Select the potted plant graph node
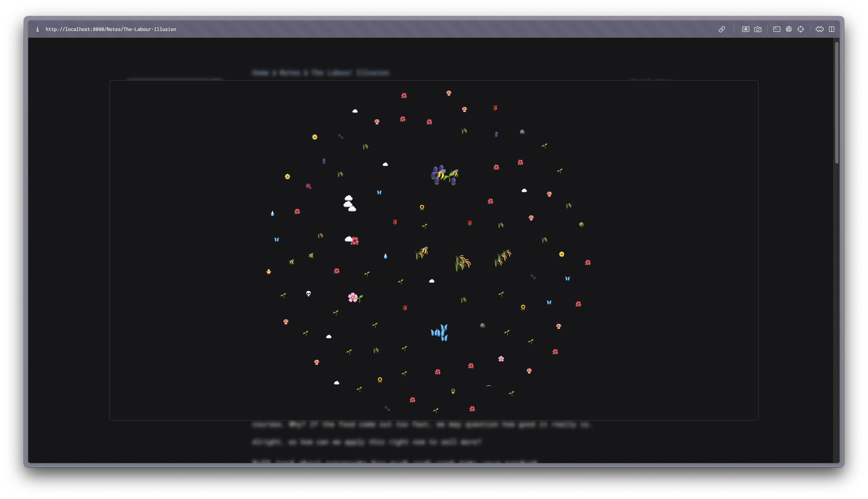 tap(453, 391)
